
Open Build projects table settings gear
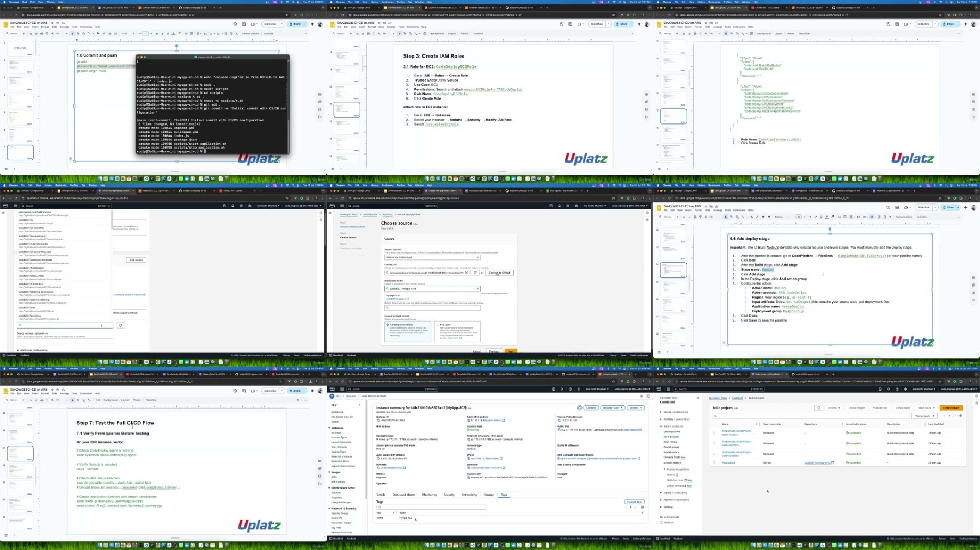tap(960, 416)
